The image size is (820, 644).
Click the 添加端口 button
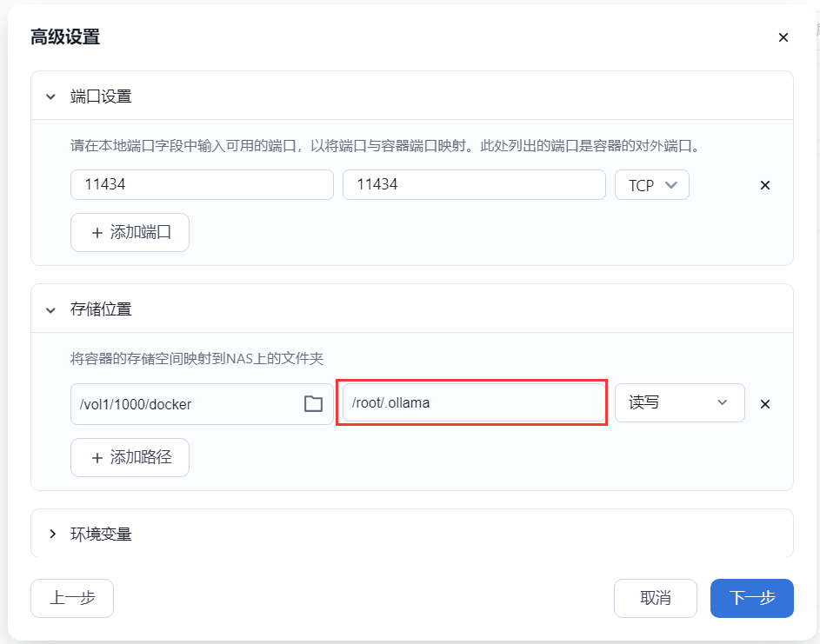coord(130,232)
